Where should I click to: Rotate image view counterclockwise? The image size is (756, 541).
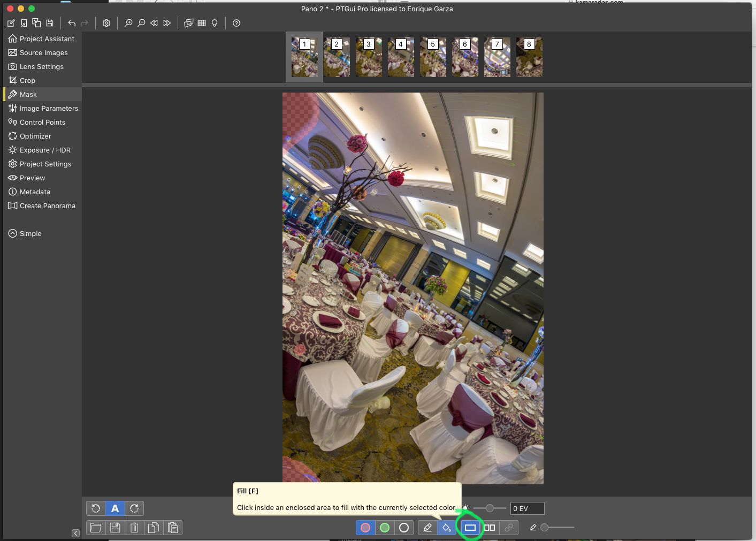pyautogui.click(x=96, y=508)
